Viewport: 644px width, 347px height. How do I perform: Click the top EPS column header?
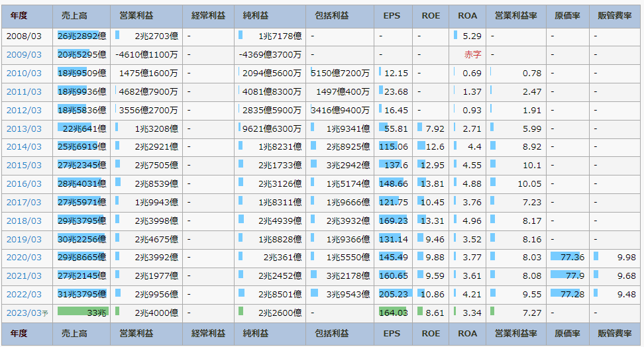392,16
